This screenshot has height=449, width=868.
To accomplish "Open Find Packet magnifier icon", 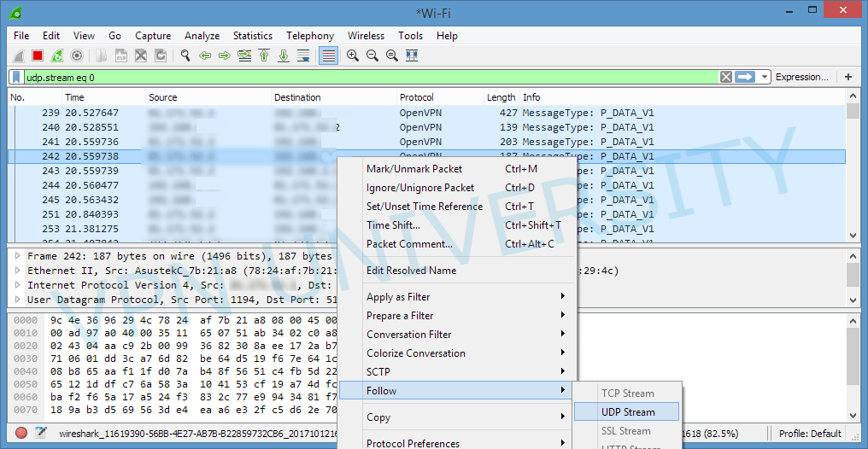I will (185, 55).
